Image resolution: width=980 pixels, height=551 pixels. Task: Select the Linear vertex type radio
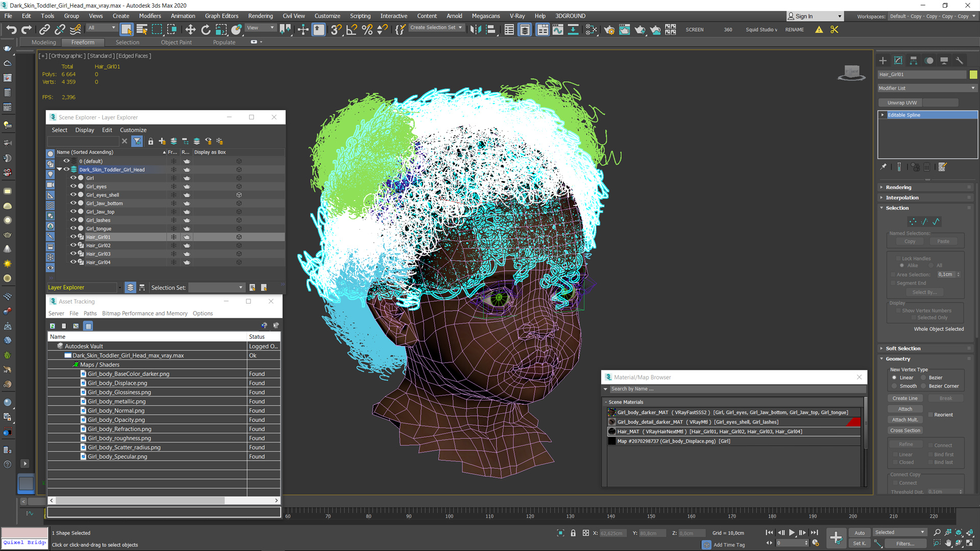tap(894, 378)
